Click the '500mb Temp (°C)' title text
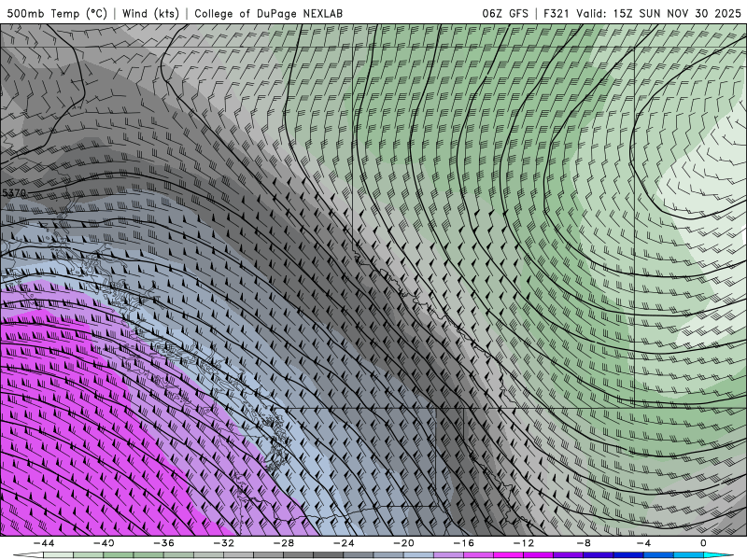 coord(57,13)
